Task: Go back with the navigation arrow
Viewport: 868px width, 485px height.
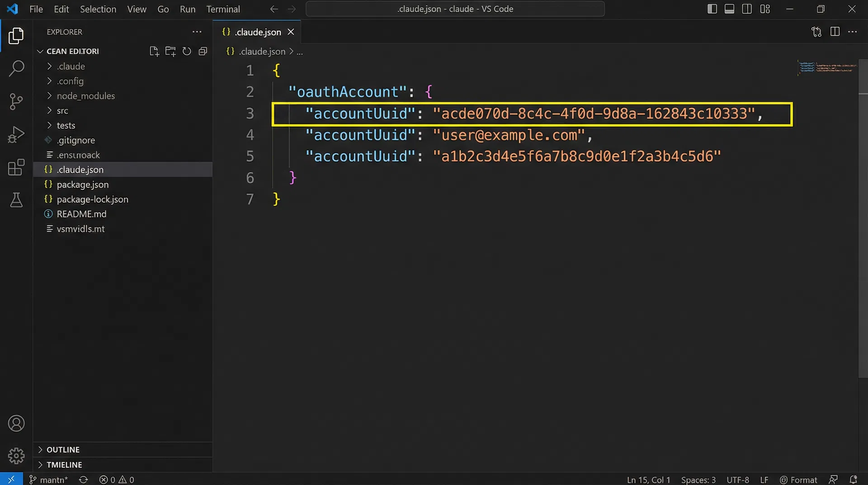Action: click(274, 9)
